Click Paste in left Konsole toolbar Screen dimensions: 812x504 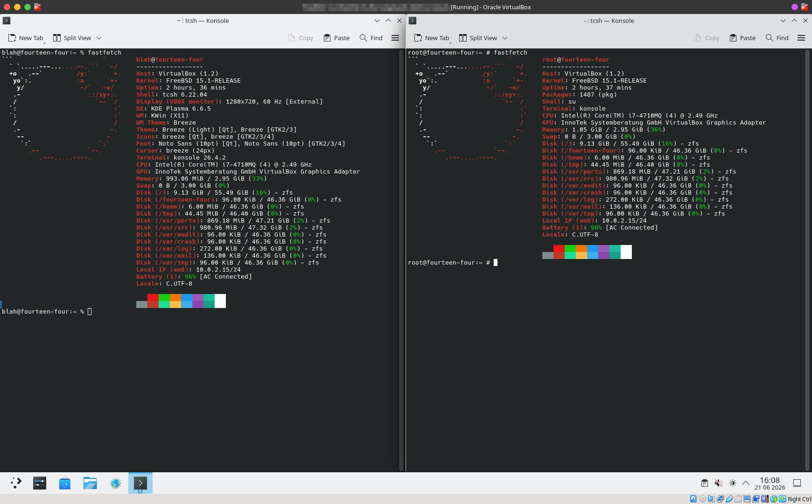[x=336, y=38]
